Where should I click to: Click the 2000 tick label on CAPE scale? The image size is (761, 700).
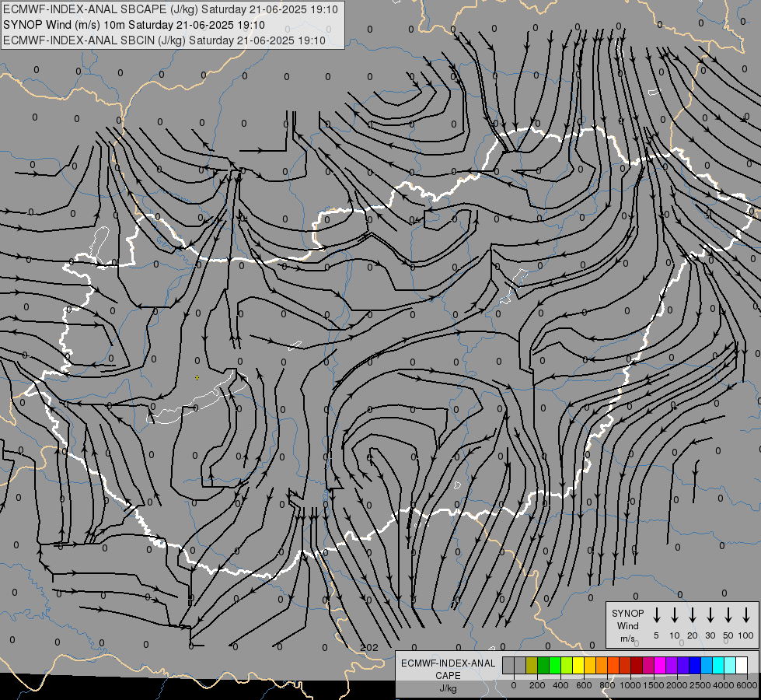tap(676, 685)
